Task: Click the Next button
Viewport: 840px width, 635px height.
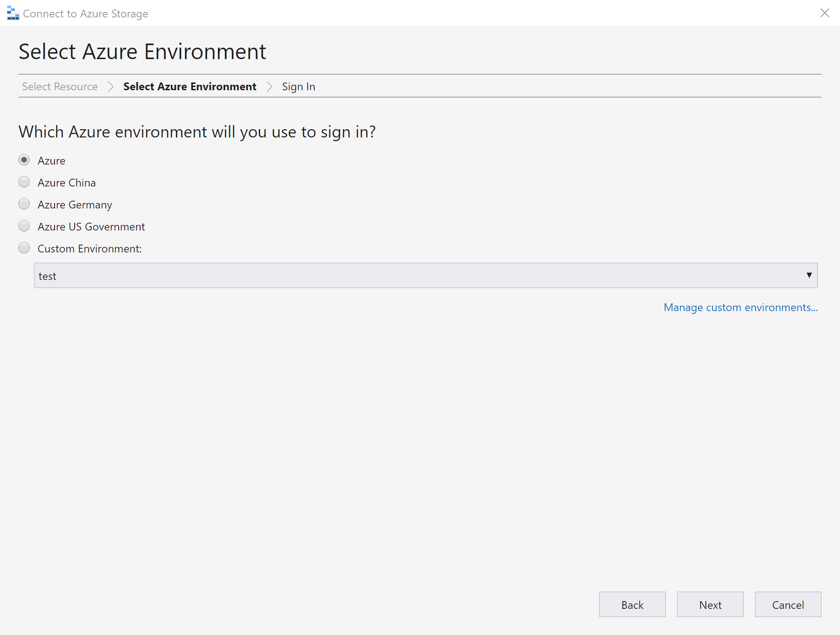Action: tap(710, 604)
